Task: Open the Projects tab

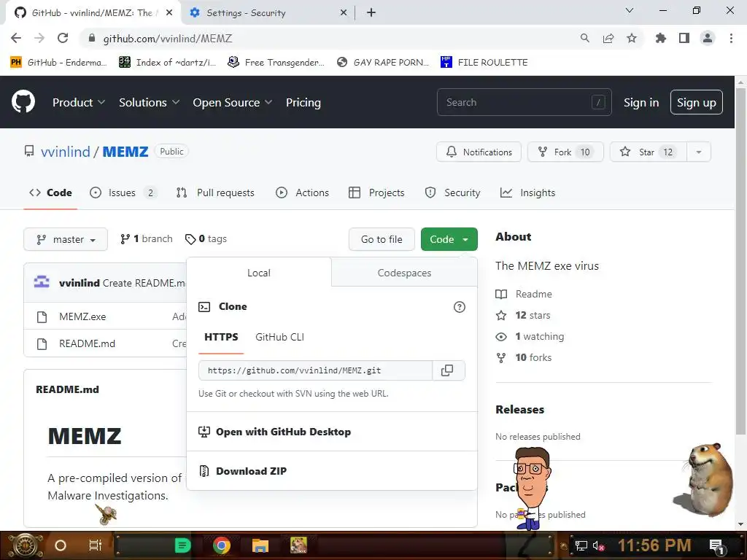Action: [x=376, y=192]
